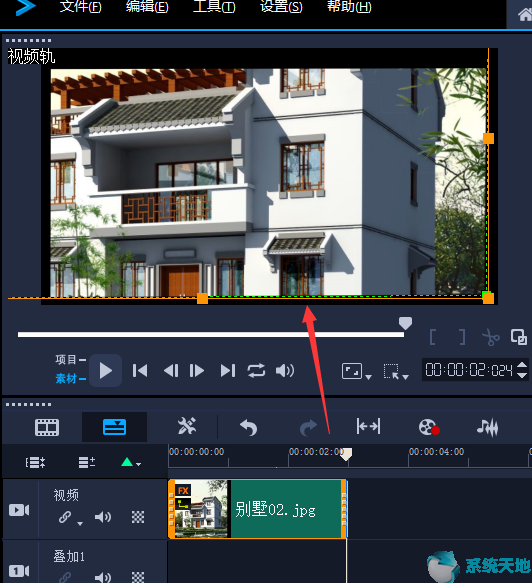Click the timeline playhead marker
The width and height of the screenshot is (532, 583).
tap(346, 454)
